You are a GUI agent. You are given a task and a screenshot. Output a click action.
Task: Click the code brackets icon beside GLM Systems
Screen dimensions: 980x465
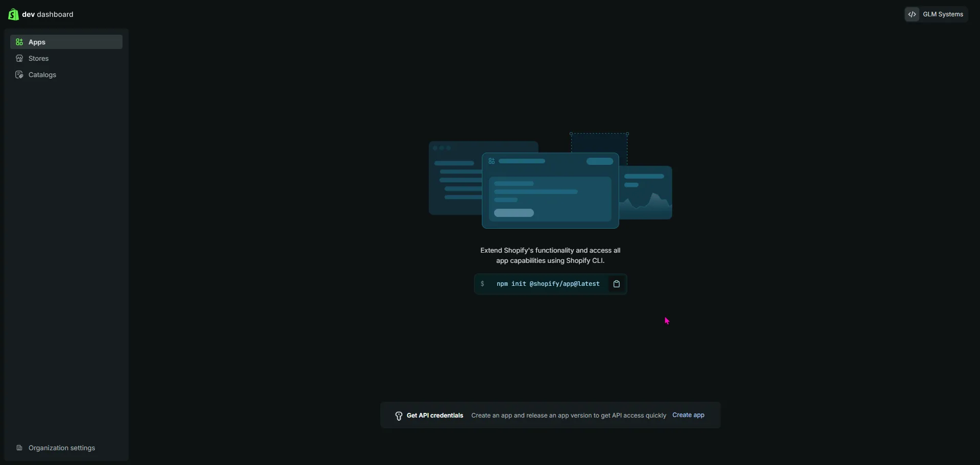click(x=912, y=14)
